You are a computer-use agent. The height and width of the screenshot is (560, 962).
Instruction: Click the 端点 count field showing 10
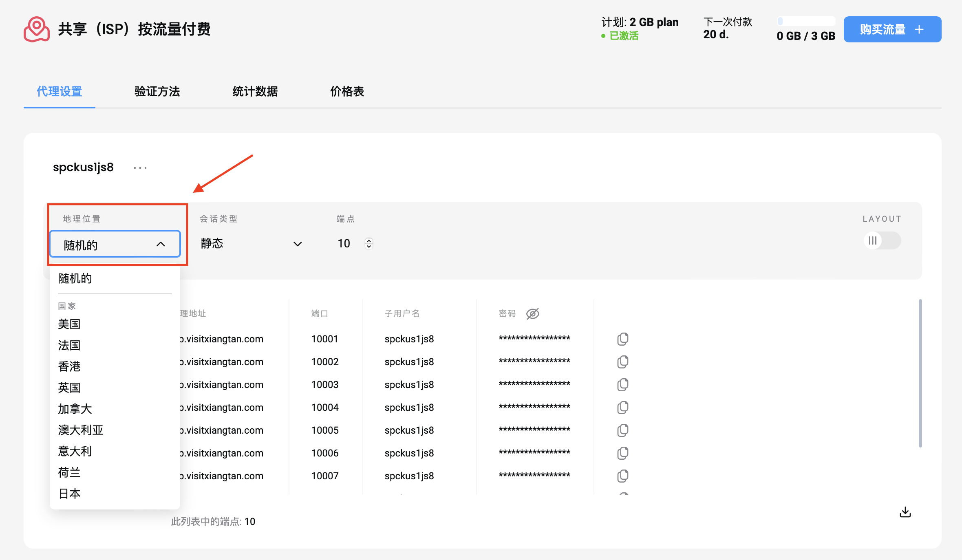click(344, 244)
